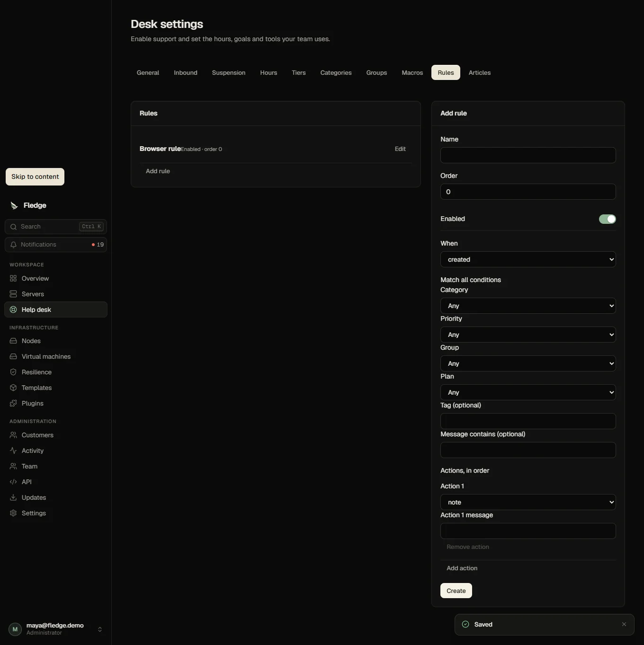The height and width of the screenshot is (645, 644).
Task: Open the Macros tab
Action: point(412,72)
